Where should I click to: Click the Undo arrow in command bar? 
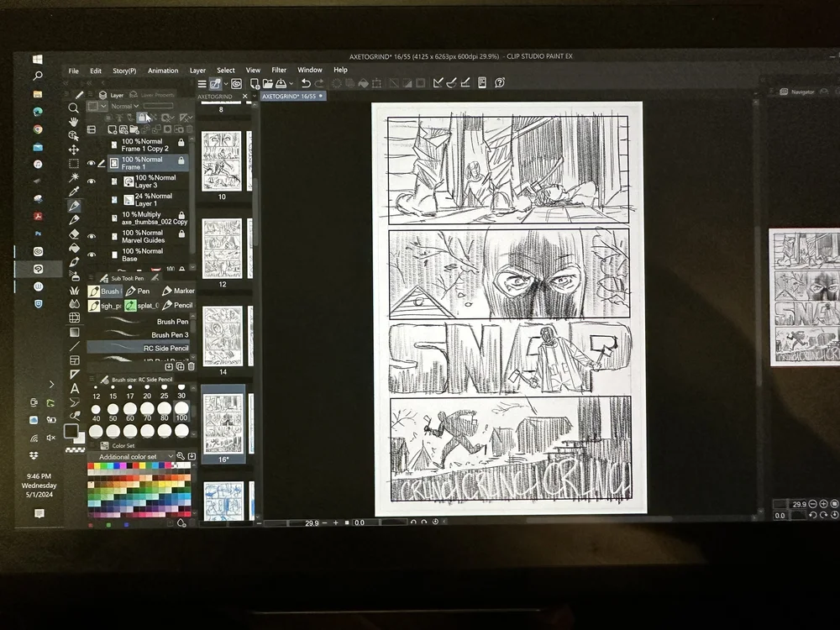[x=306, y=83]
